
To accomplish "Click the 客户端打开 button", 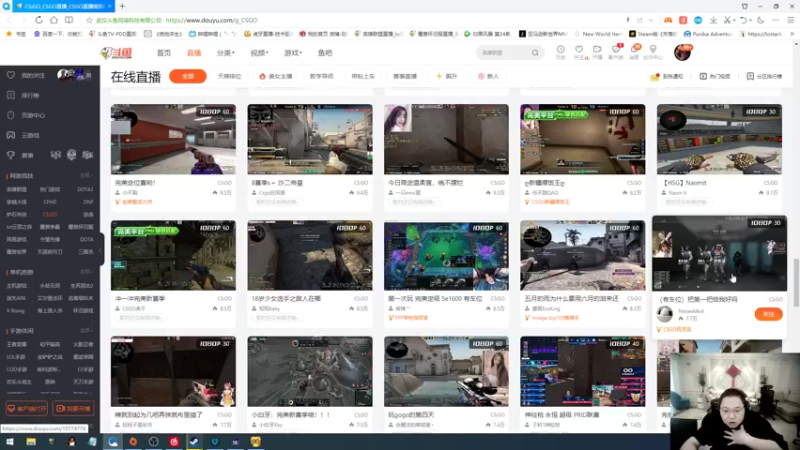I will tap(27, 408).
